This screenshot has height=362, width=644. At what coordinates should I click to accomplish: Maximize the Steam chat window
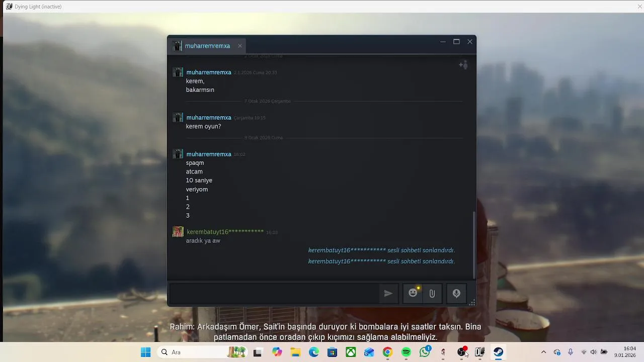tap(456, 42)
